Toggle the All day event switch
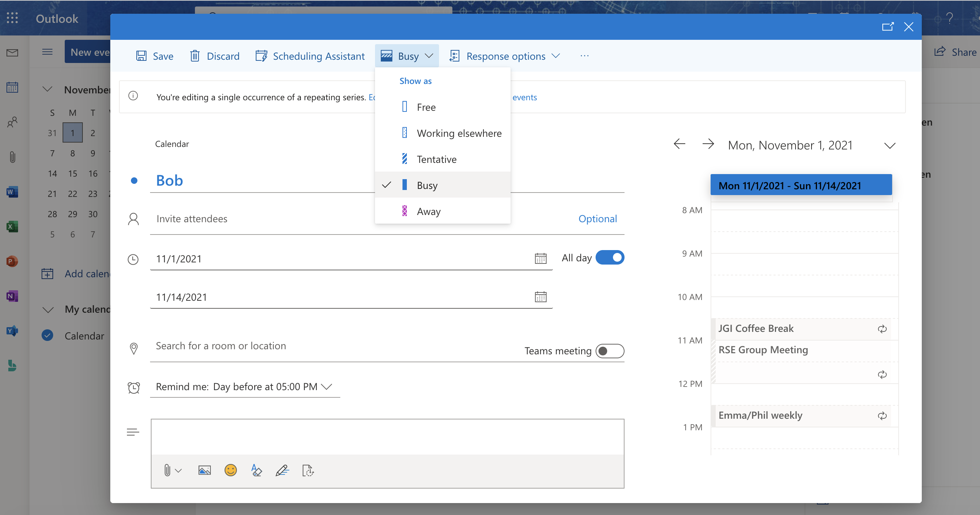980x515 pixels. click(610, 258)
